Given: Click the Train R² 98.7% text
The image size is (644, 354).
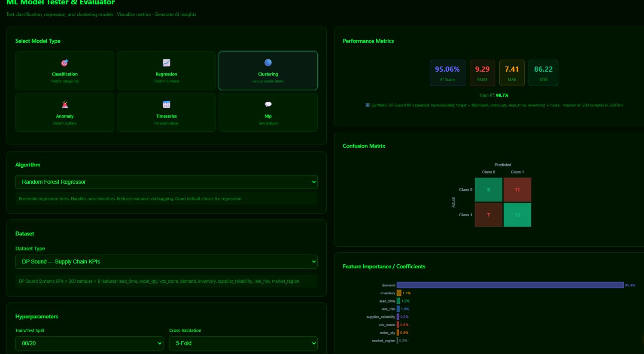Looking at the screenshot, I should (x=494, y=95).
